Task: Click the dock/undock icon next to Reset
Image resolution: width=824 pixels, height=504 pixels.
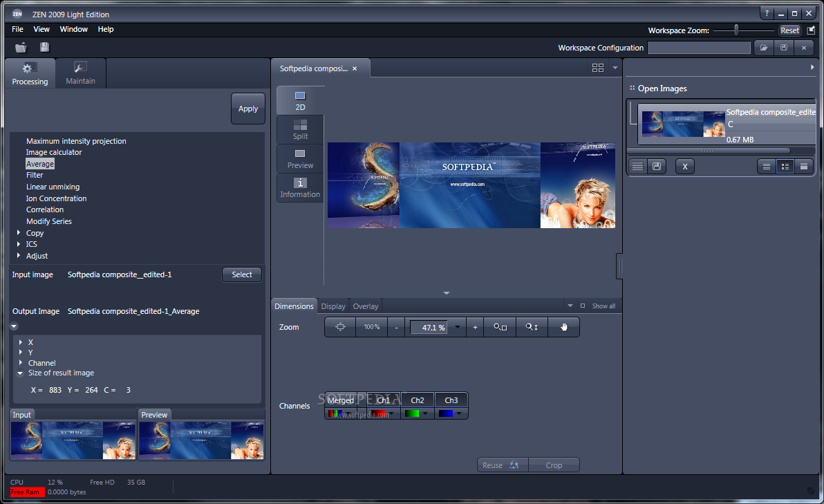Action: 811,30
